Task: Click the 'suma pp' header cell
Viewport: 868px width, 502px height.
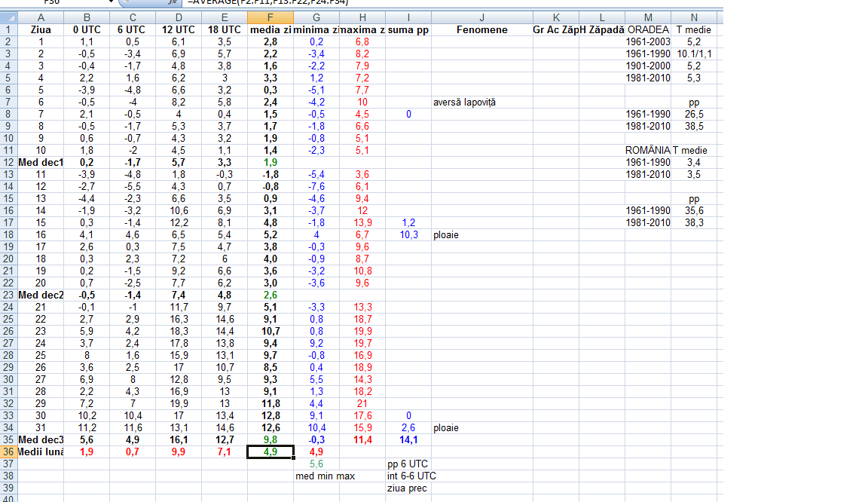Action: pyautogui.click(x=408, y=30)
